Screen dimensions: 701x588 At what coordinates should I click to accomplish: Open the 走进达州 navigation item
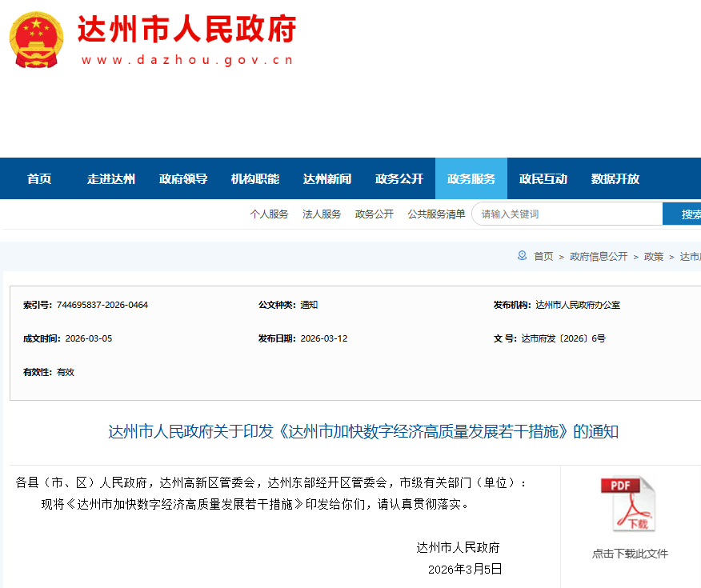point(111,178)
